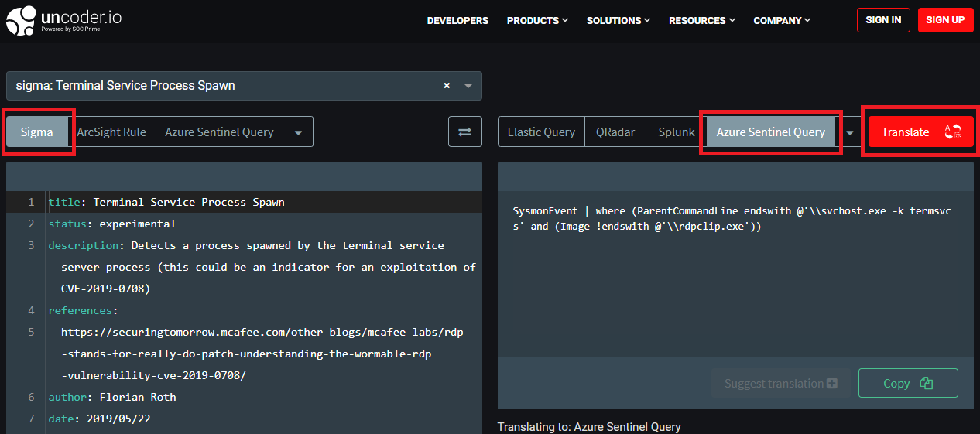This screenshot has height=434, width=980.
Task: Click the SysmonEvent query output text
Action: coord(732,219)
